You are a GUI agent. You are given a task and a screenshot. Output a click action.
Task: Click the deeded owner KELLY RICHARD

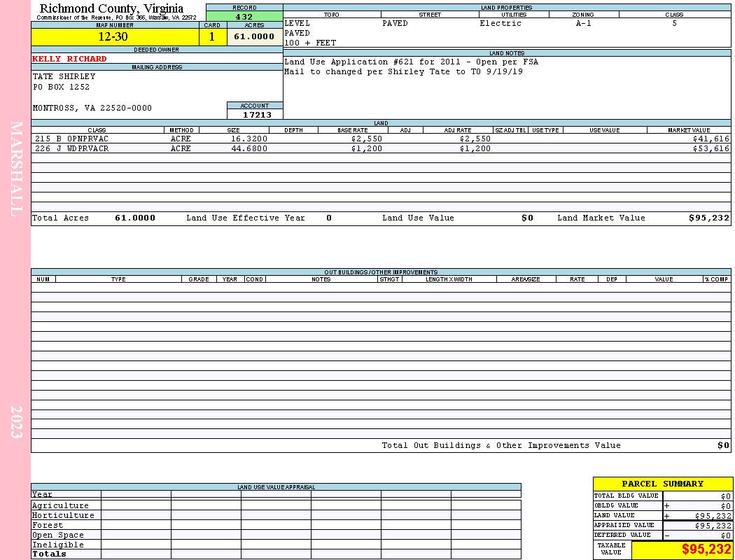point(69,59)
